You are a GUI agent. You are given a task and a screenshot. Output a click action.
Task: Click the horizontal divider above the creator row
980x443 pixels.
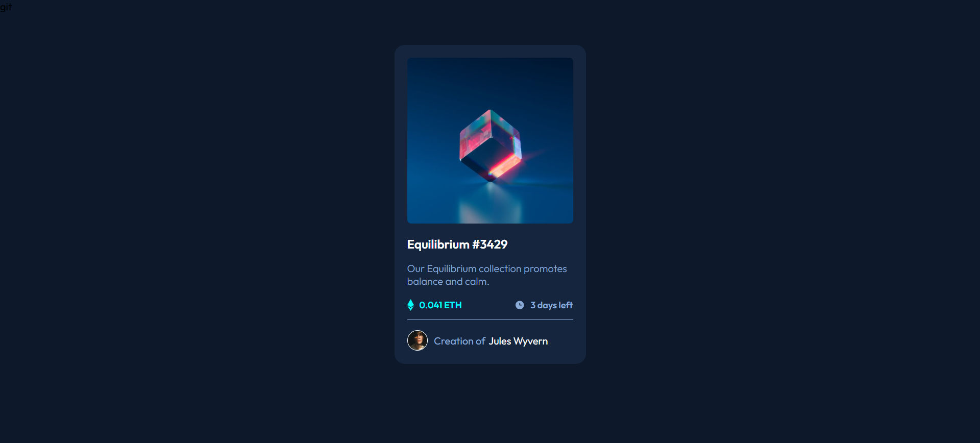(x=490, y=320)
